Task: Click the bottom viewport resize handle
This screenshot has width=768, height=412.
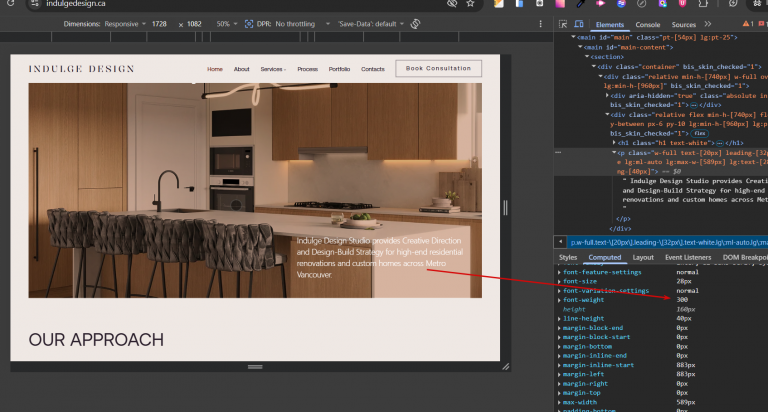Action: (x=255, y=366)
